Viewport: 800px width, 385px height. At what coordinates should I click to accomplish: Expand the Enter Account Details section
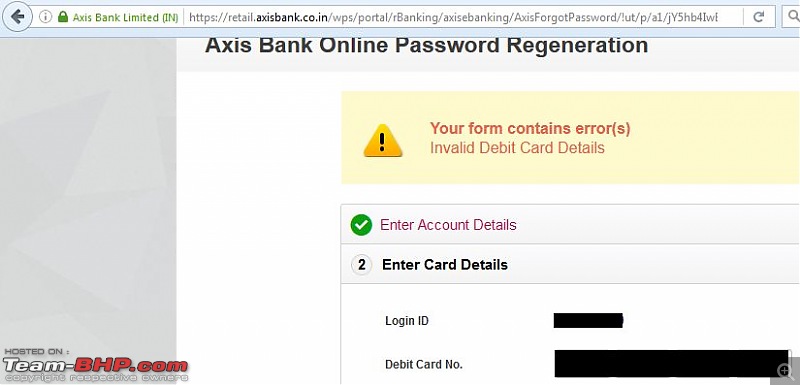[x=570, y=224]
